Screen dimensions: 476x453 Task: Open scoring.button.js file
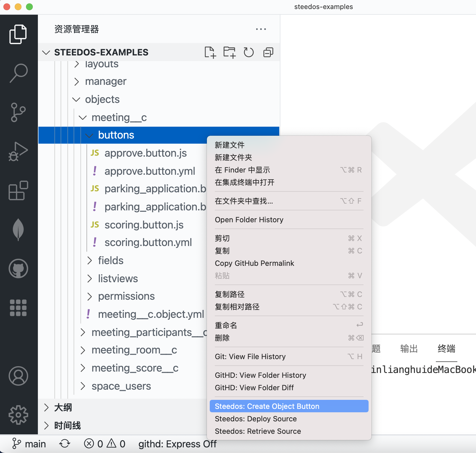tap(144, 225)
